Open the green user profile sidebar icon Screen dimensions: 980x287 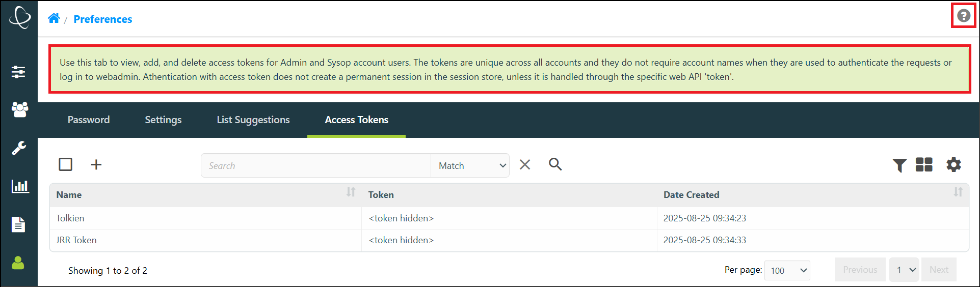pyautogui.click(x=18, y=263)
